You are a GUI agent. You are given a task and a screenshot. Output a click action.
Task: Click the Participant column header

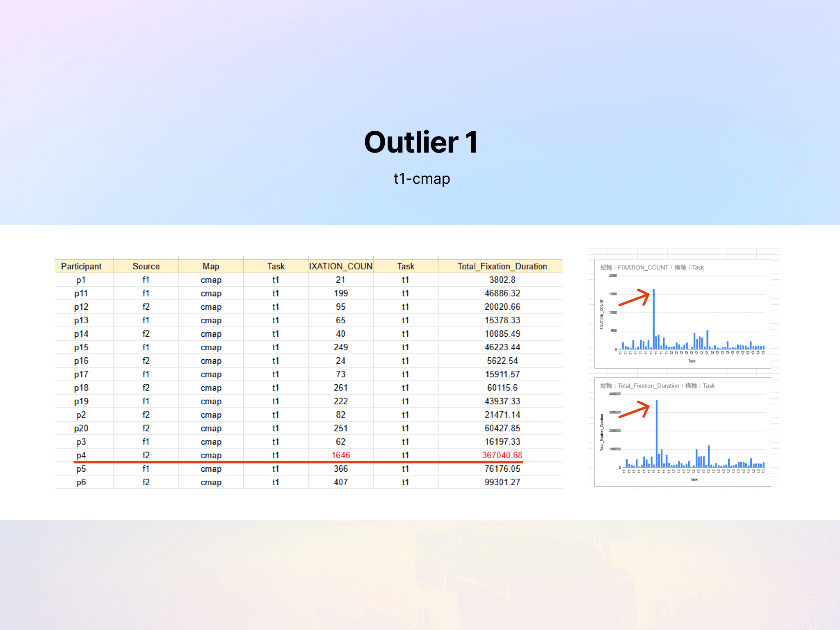(81, 266)
